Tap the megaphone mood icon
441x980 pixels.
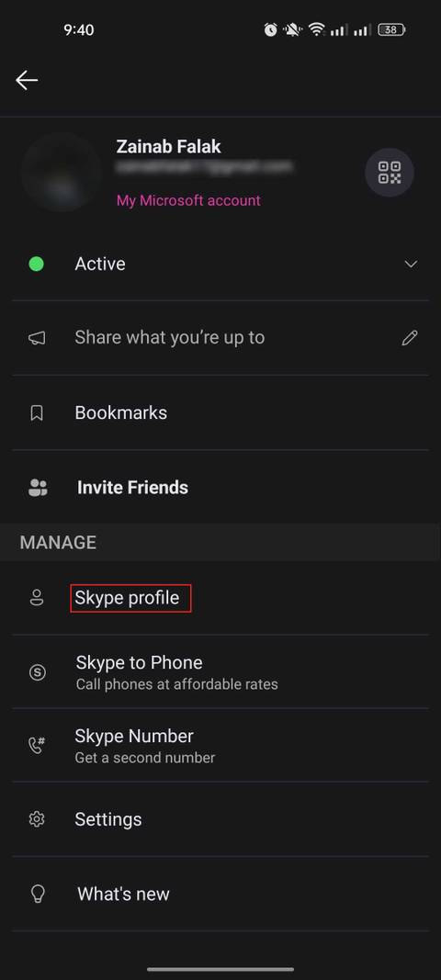pos(37,338)
